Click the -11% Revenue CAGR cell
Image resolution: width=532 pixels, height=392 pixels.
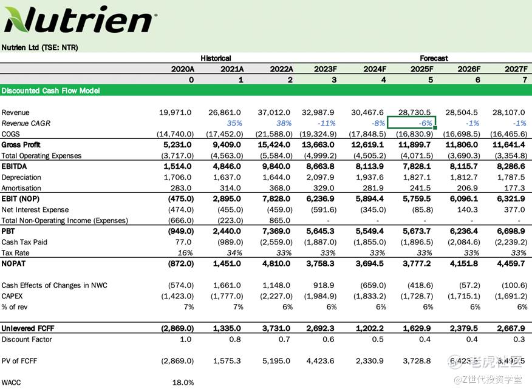point(326,123)
